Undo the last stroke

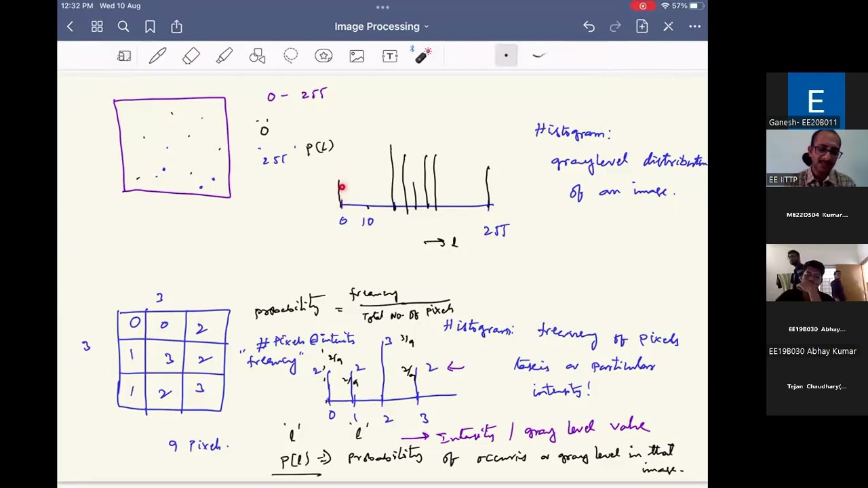[x=589, y=26]
